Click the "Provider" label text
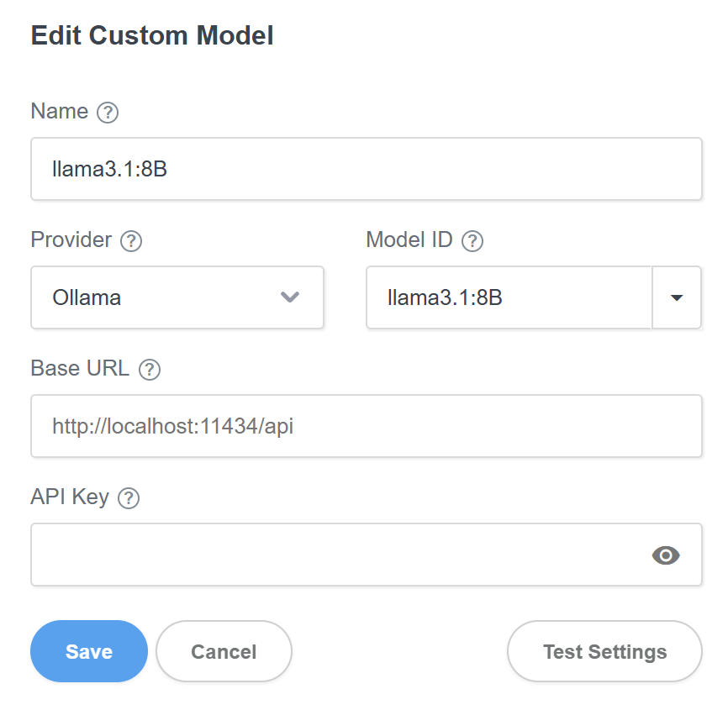This screenshot has width=728, height=710. pos(71,240)
